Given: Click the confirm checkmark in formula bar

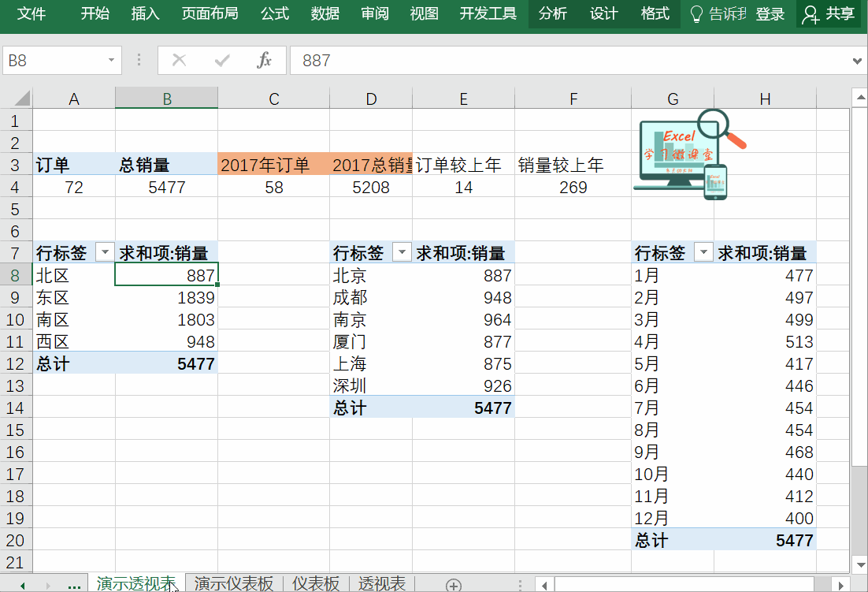Looking at the screenshot, I should 222,61.
